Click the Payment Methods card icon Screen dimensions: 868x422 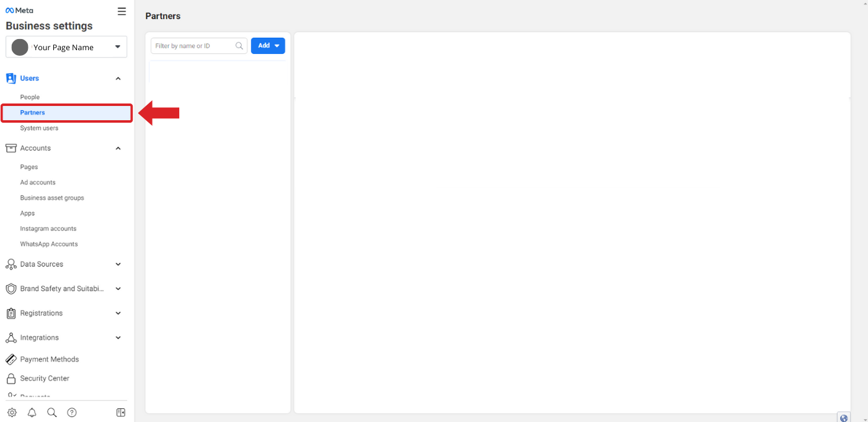(x=11, y=359)
